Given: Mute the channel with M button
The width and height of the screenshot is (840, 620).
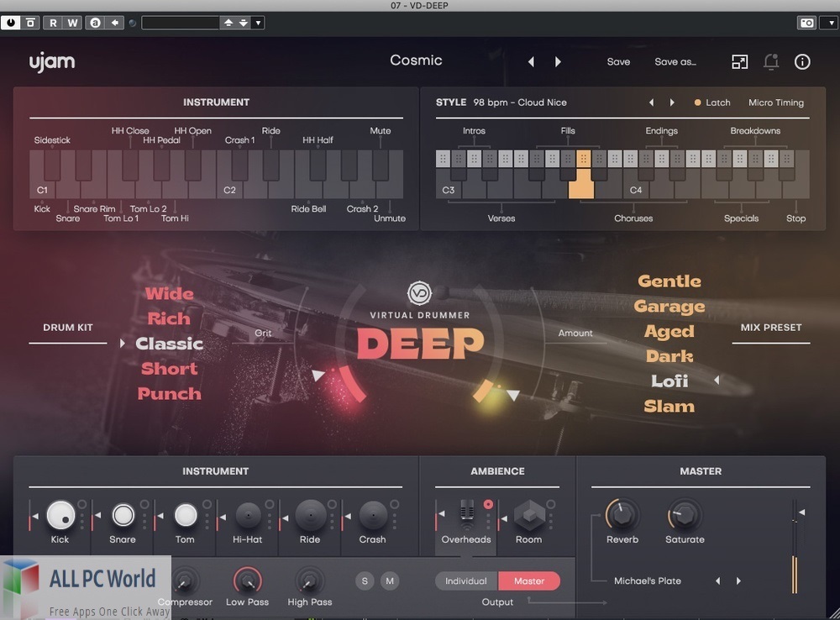Looking at the screenshot, I should [x=390, y=581].
